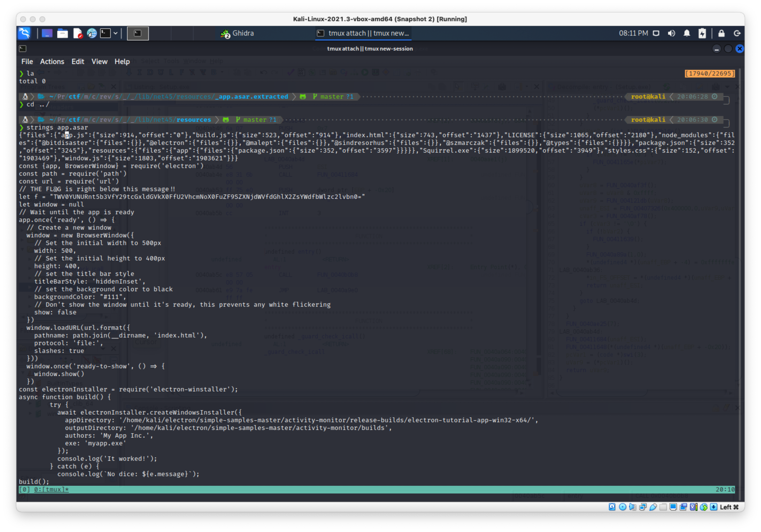
Task: Click the tmux status bar time 20:10
Action: click(x=725, y=489)
